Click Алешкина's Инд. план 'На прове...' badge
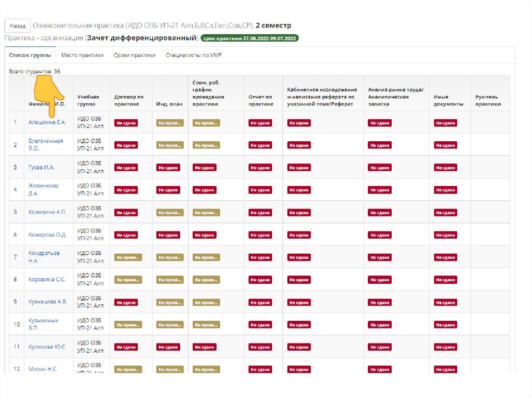Image resolution: width=532 pixels, height=398 pixels. point(170,123)
